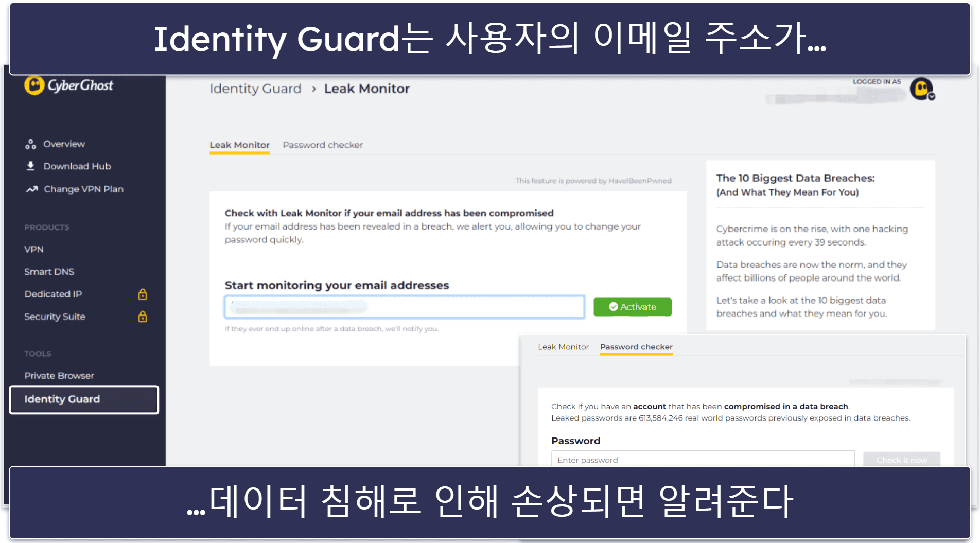Open Security Suite product page
The height and width of the screenshot is (543, 980).
[x=55, y=317]
